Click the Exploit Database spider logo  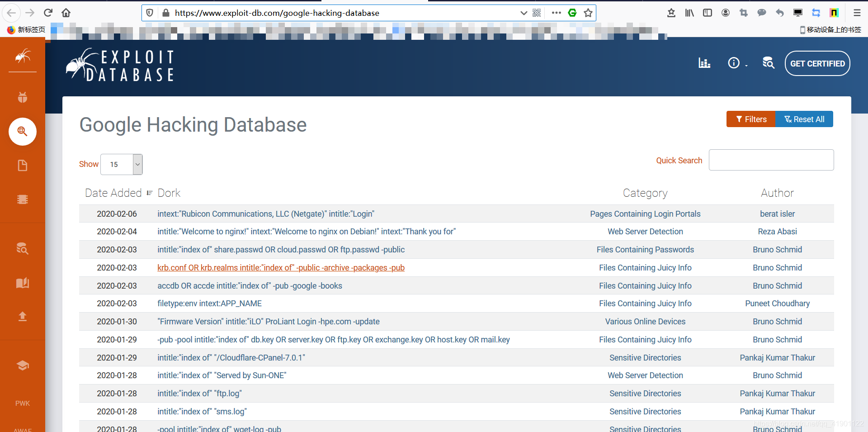pyautogui.click(x=120, y=65)
